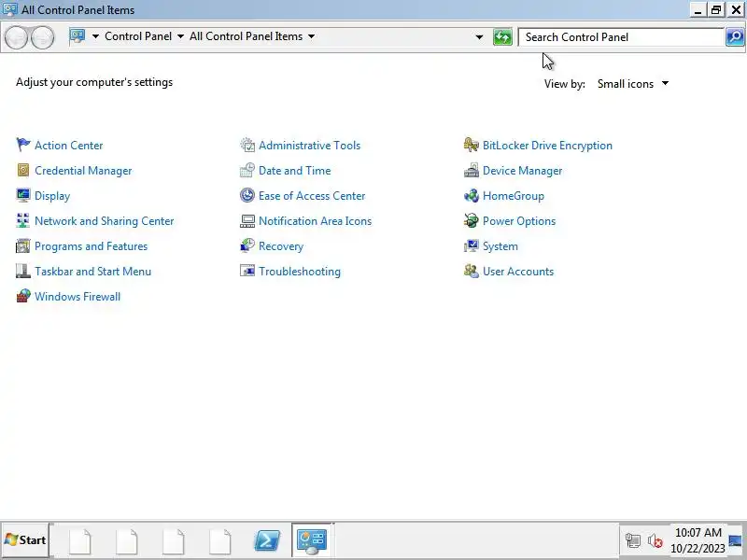
Task: Click the Ease of Access Center icon
Action: click(247, 195)
